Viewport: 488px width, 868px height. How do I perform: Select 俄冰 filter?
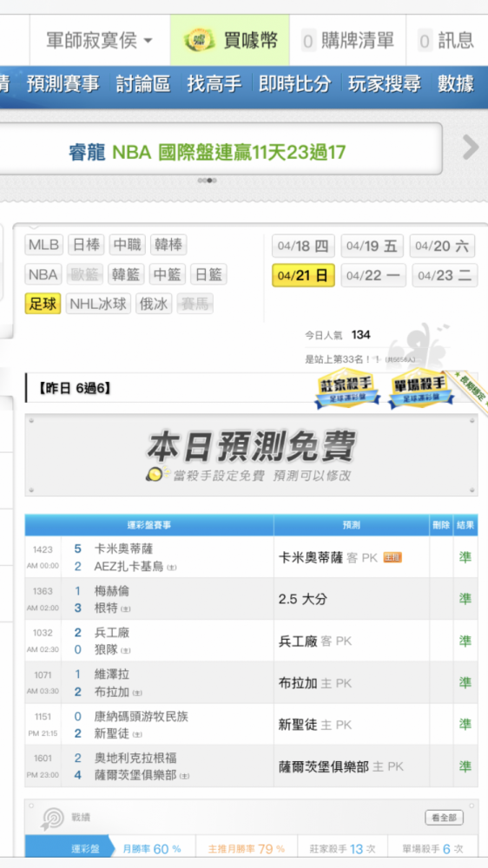pyautogui.click(x=154, y=304)
